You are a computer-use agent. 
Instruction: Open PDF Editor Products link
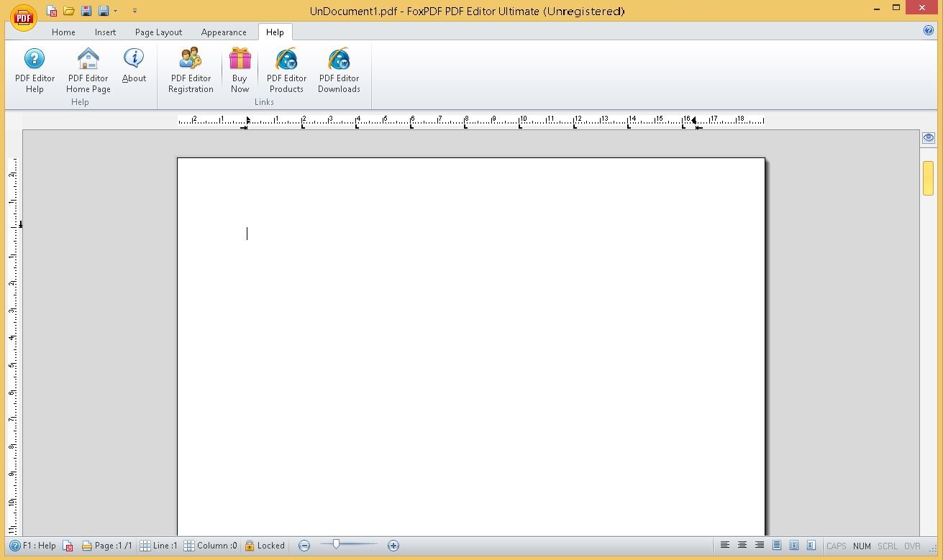coord(286,70)
